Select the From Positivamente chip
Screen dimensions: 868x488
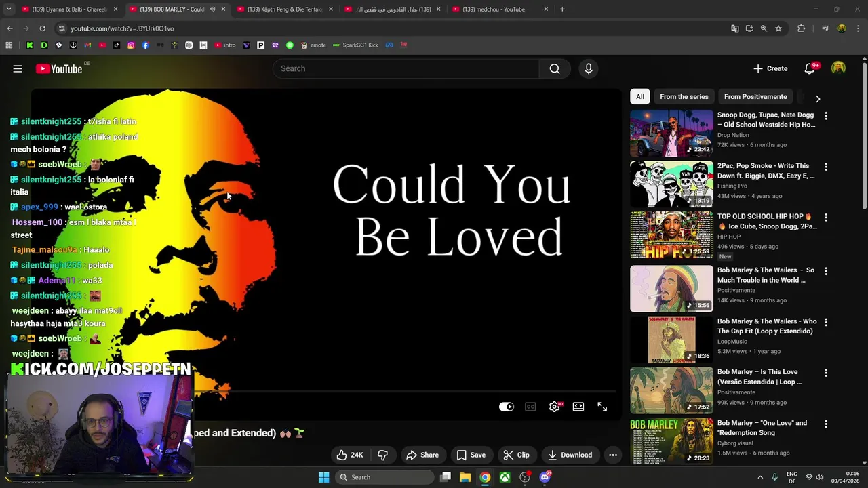tap(755, 96)
